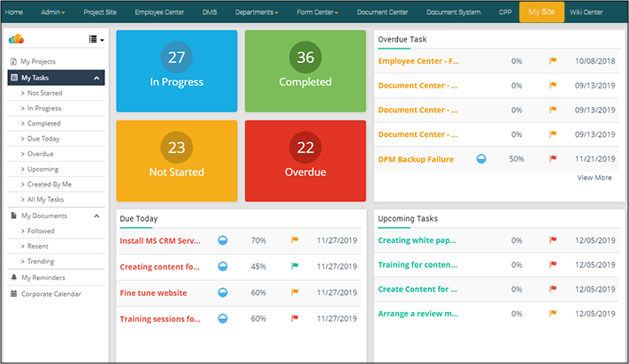
Task: Select Due Today in My Tasks tree
Action: pyautogui.click(x=45, y=139)
